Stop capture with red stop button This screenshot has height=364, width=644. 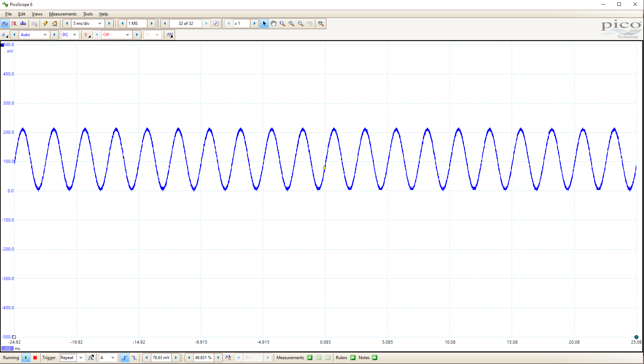pos(35,358)
